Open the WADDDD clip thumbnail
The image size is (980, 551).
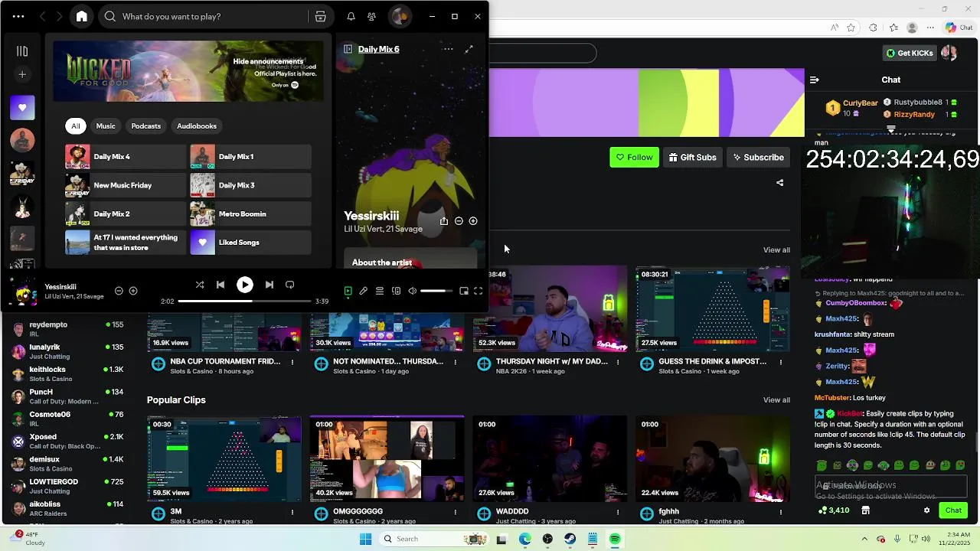[x=549, y=458]
